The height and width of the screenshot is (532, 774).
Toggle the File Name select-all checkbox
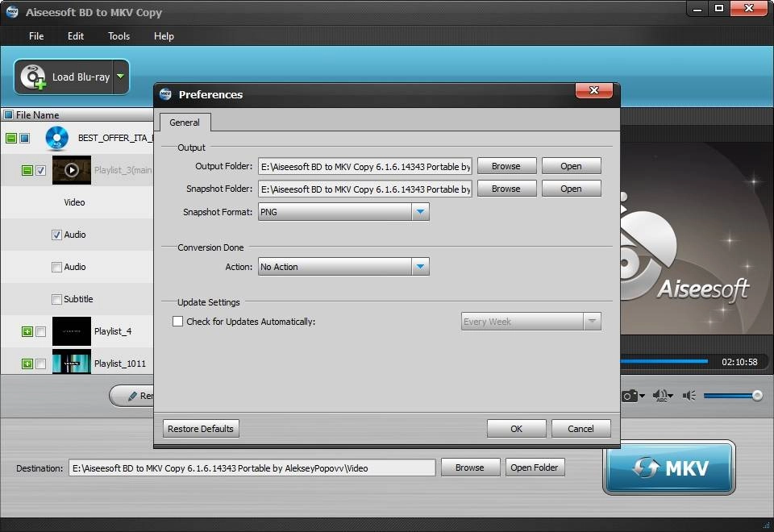8,115
